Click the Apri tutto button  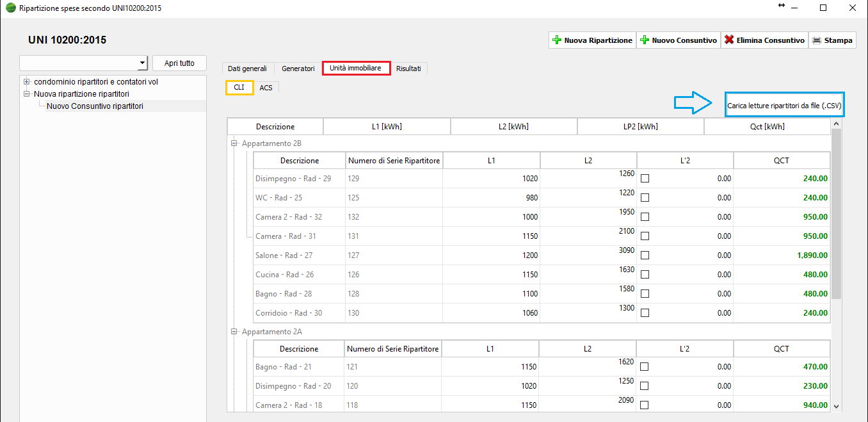click(179, 63)
